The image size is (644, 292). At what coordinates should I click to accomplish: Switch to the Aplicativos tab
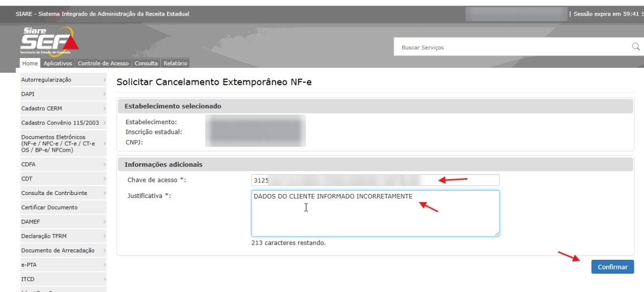tap(58, 63)
